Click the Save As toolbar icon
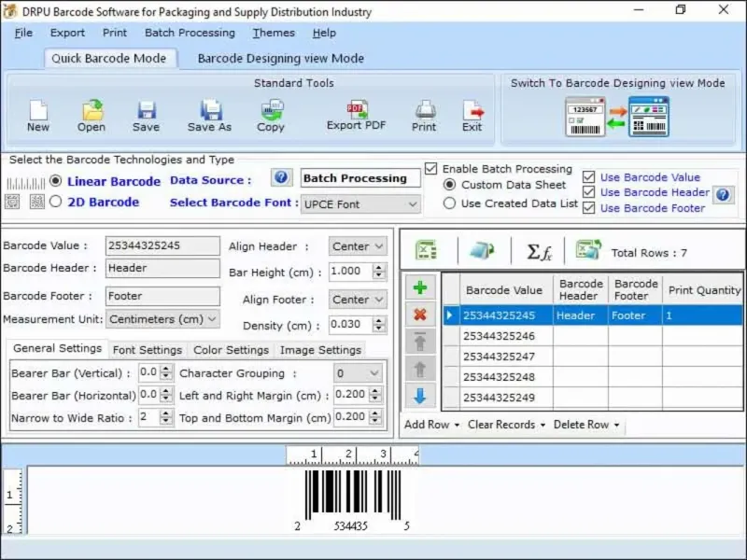This screenshot has width=747, height=560. 209,111
